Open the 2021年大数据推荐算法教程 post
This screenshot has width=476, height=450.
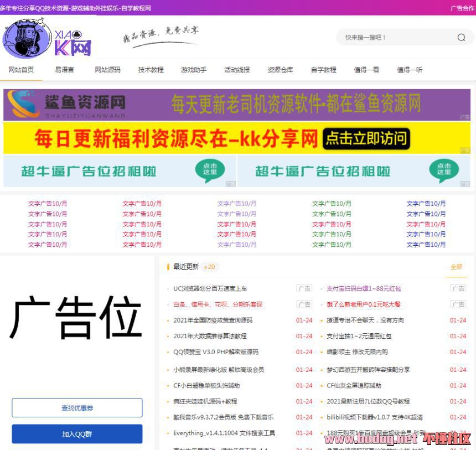[x=210, y=336]
